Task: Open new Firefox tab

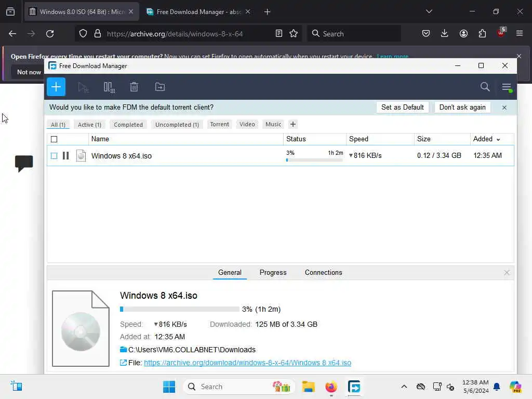Action: click(267, 12)
